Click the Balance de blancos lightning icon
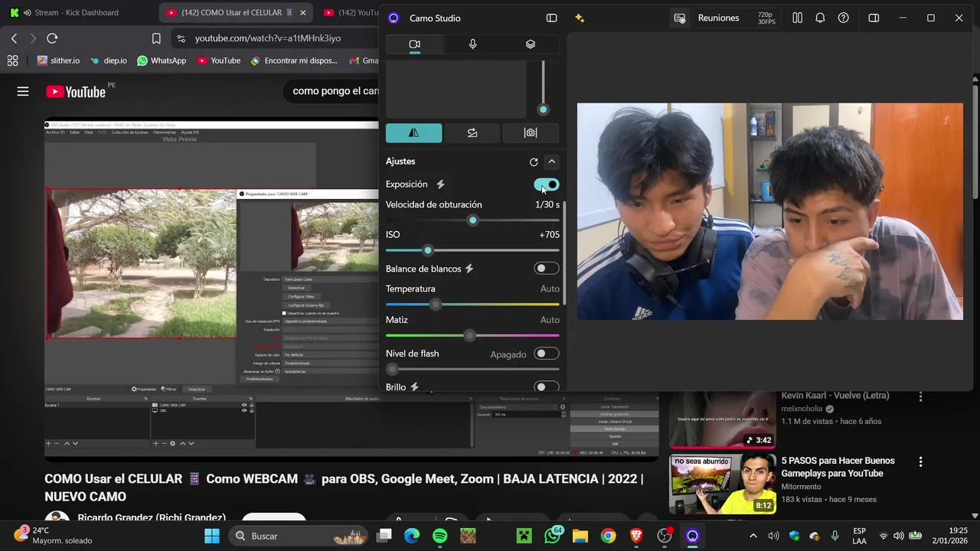Screen dimensions: 980x551 (469, 269)
